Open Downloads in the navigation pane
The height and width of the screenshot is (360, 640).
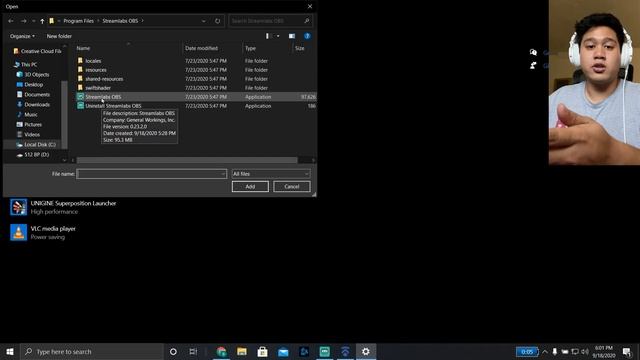(33, 104)
